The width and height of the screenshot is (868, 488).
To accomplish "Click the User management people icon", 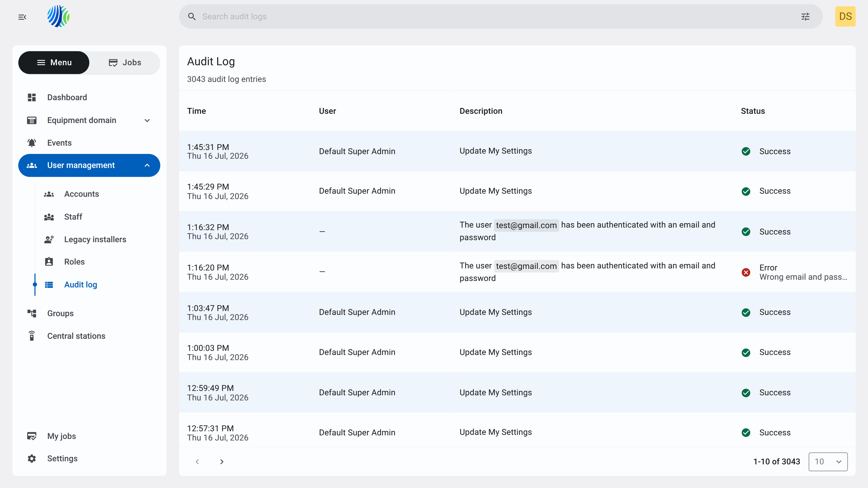I will click(x=32, y=165).
